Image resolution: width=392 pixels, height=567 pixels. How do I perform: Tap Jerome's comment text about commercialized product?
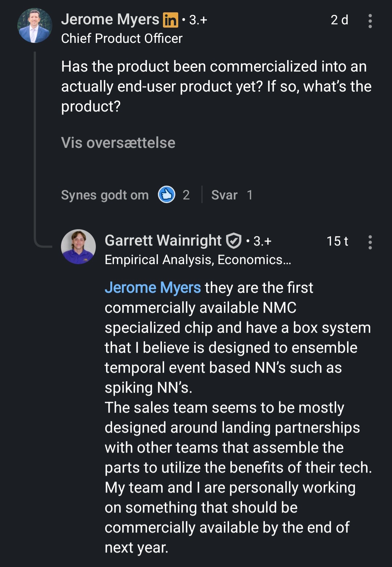[x=216, y=86]
